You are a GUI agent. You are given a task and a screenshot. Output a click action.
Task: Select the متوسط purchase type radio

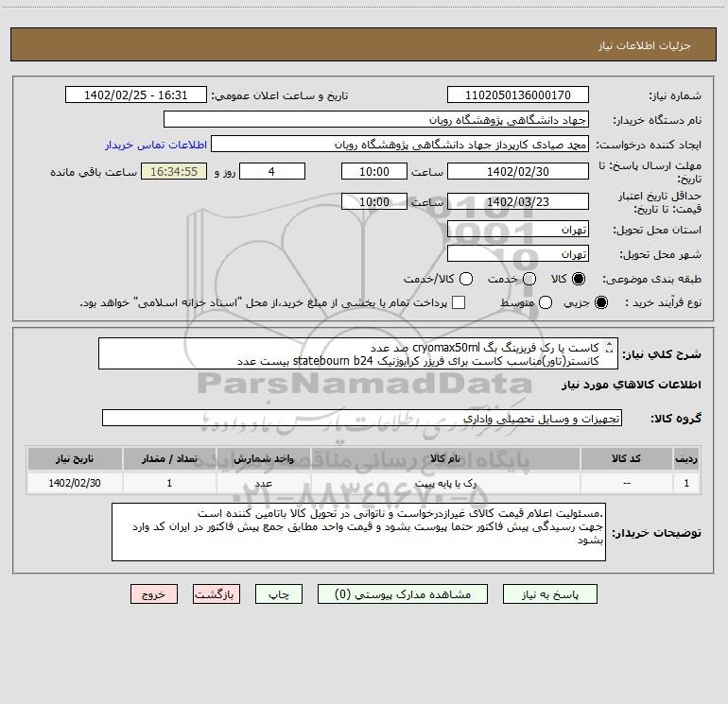point(546,302)
